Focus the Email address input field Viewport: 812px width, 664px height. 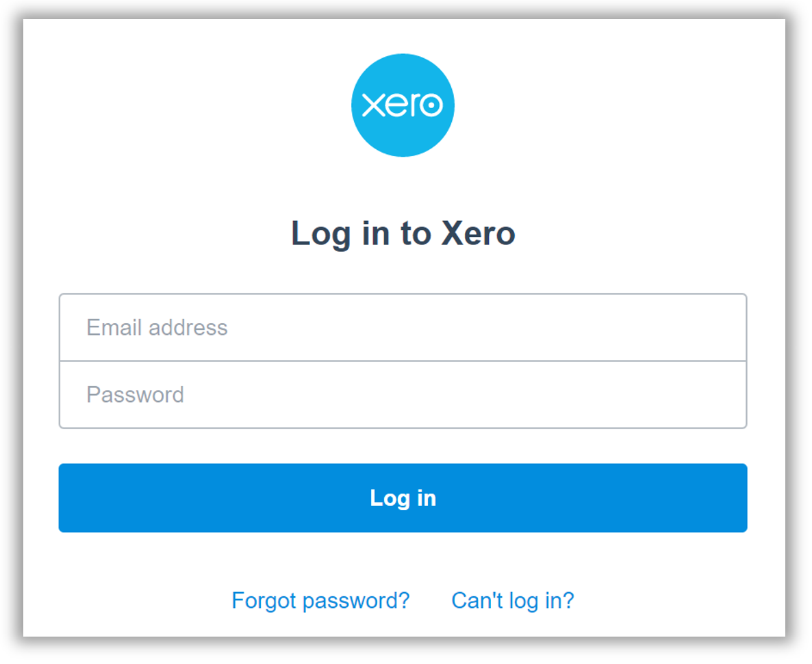click(403, 327)
